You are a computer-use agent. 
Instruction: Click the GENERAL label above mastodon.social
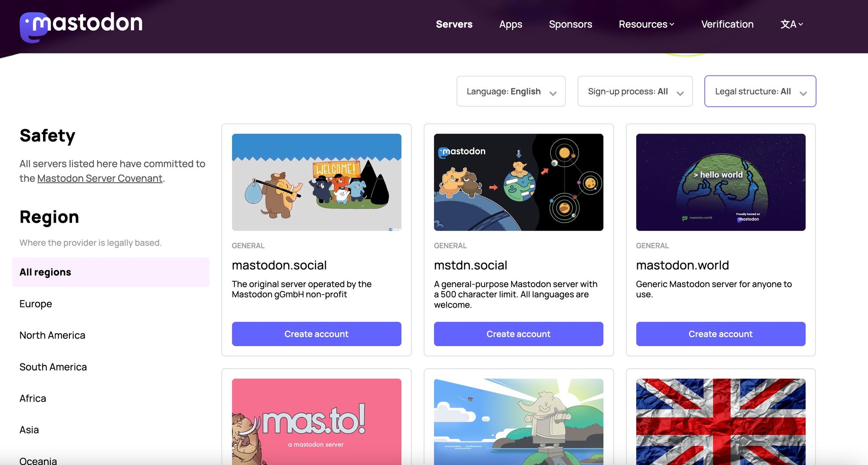[x=248, y=246]
